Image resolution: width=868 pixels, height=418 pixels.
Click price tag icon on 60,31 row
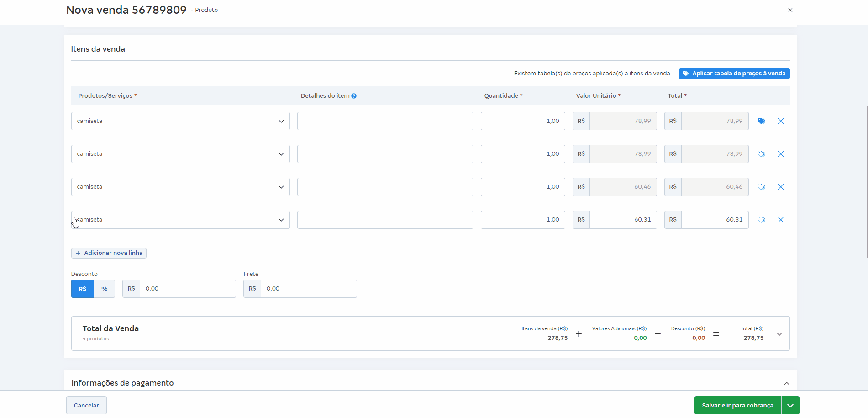[761, 220]
